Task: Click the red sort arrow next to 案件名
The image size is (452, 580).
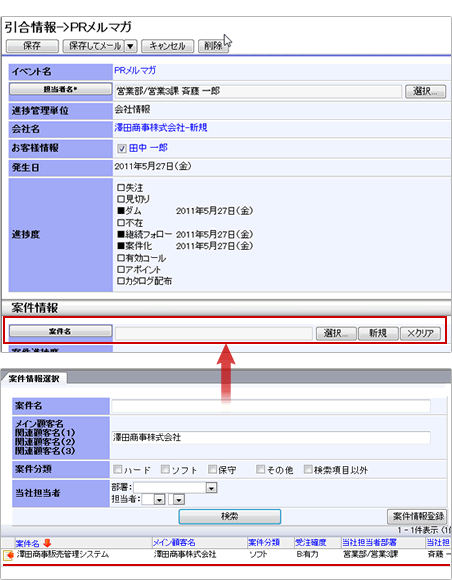Action: pos(47,543)
